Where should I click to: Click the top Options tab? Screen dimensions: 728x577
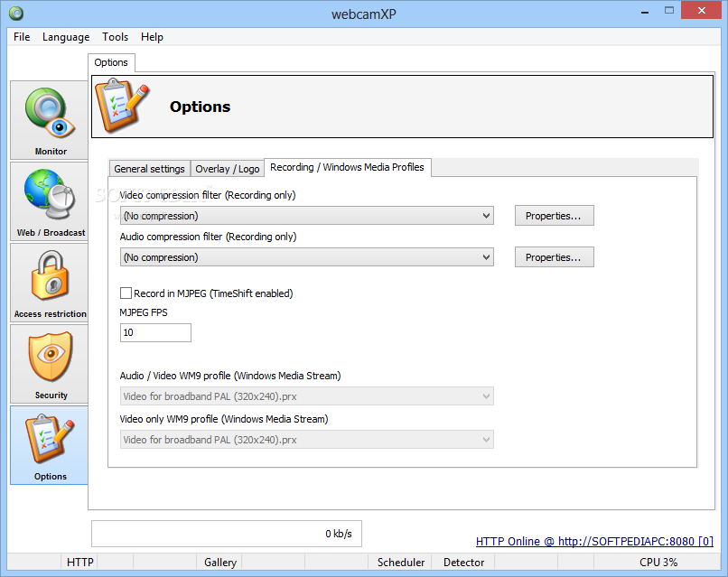click(x=111, y=62)
